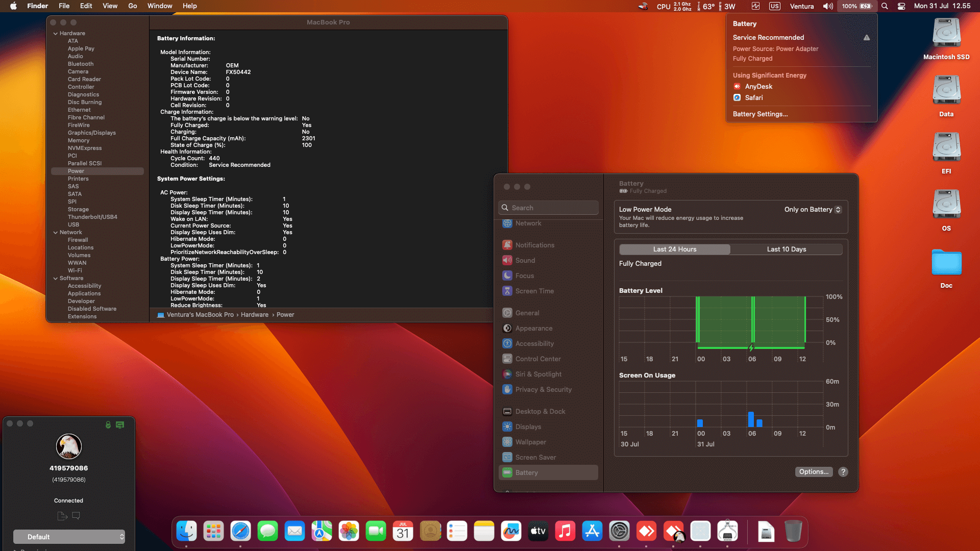The image size is (980, 551).
Task: Open the Window menu
Action: 160,6
